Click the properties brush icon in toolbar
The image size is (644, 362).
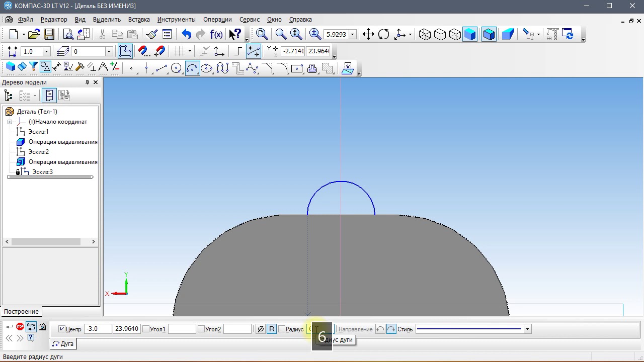[152, 34]
